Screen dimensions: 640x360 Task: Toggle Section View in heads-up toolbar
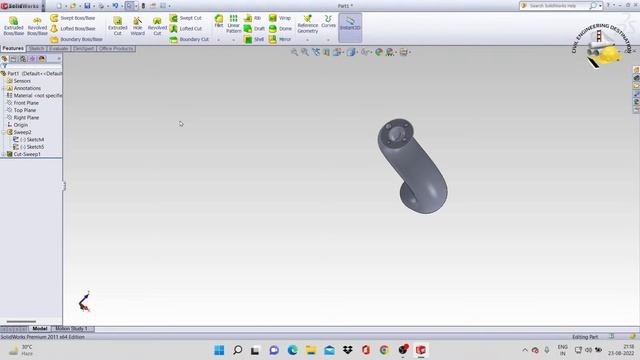[x=326, y=52]
